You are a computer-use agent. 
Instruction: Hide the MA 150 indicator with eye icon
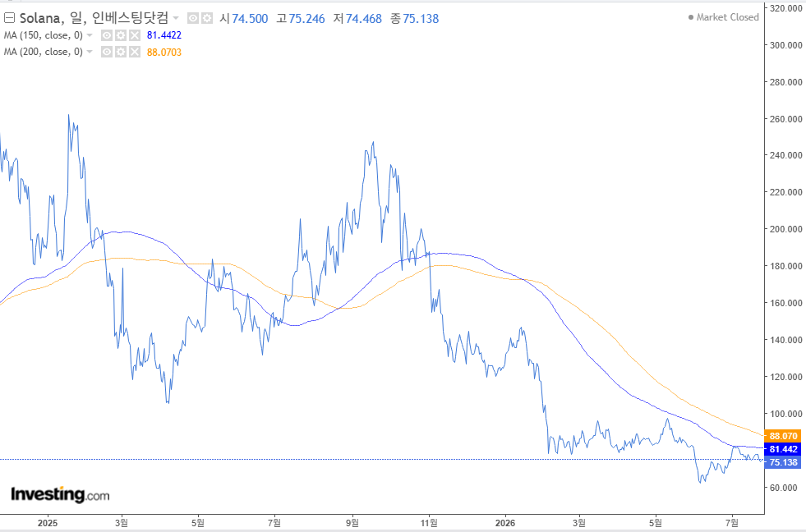[107, 35]
